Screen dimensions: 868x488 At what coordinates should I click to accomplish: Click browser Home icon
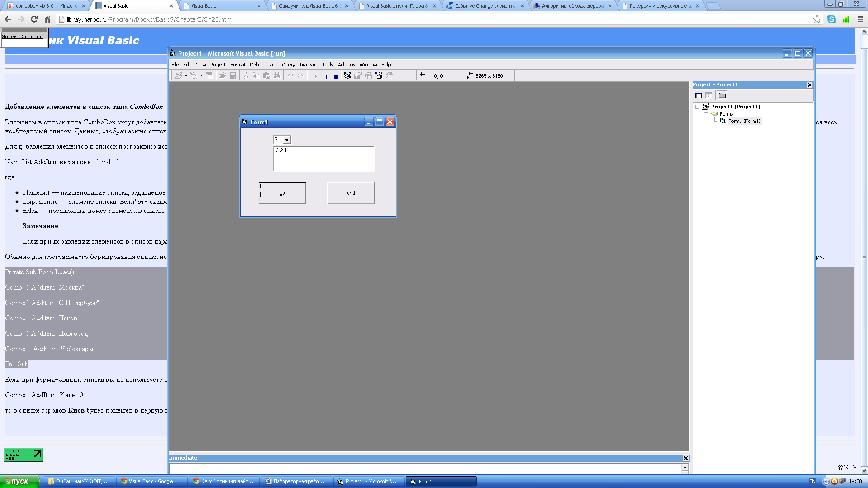pos(47,19)
